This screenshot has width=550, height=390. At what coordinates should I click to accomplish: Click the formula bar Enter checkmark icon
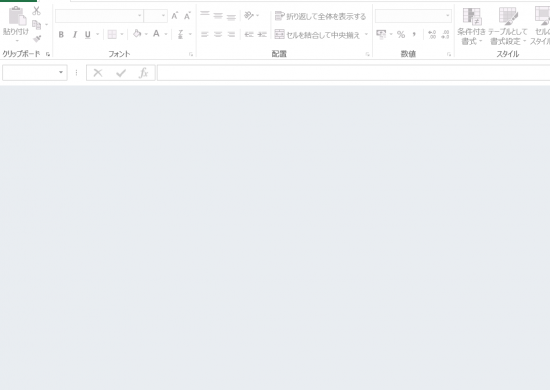click(x=121, y=73)
